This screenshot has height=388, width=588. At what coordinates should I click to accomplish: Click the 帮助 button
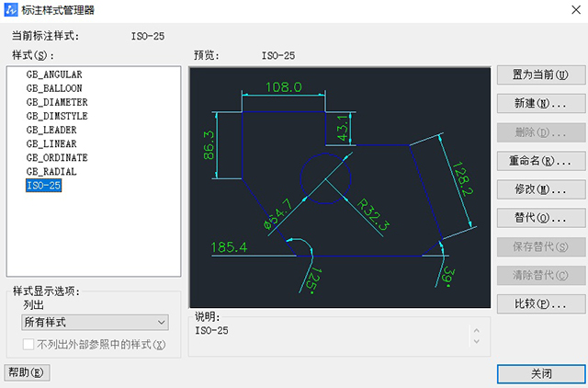pyautogui.click(x=27, y=372)
